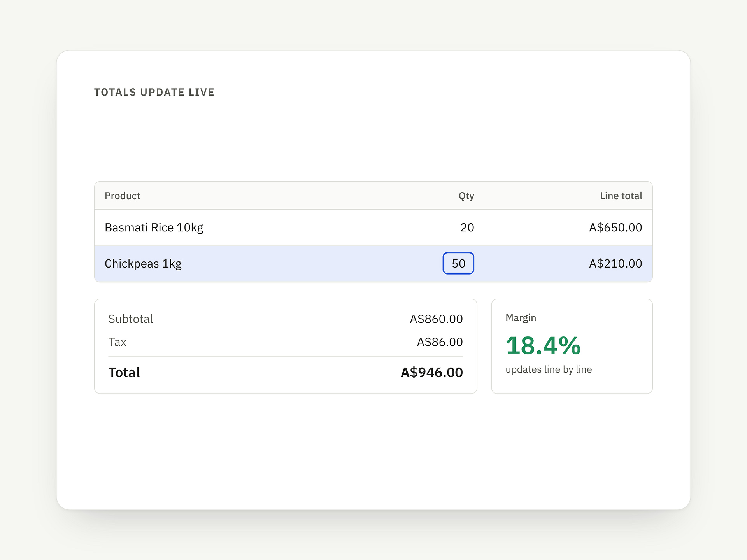Click the Basmati Rice quantity value 20
The height and width of the screenshot is (560, 747).
click(467, 227)
